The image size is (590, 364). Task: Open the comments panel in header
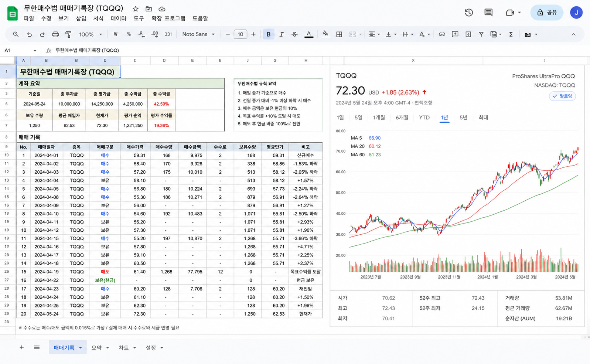(x=488, y=13)
